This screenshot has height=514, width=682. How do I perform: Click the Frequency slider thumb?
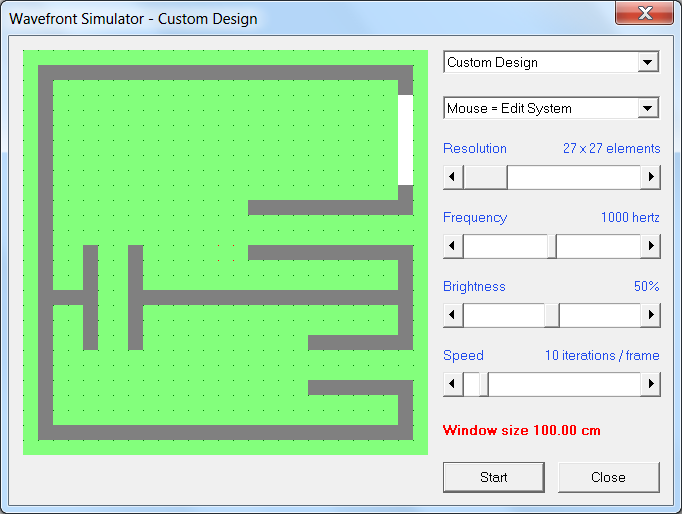552,246
